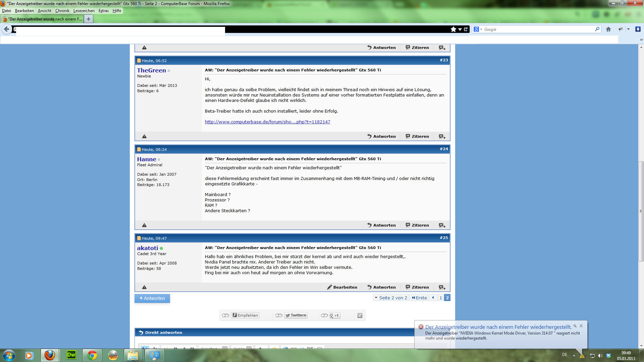Bookmark page with star icon in address bar

[x=453, y=29]
